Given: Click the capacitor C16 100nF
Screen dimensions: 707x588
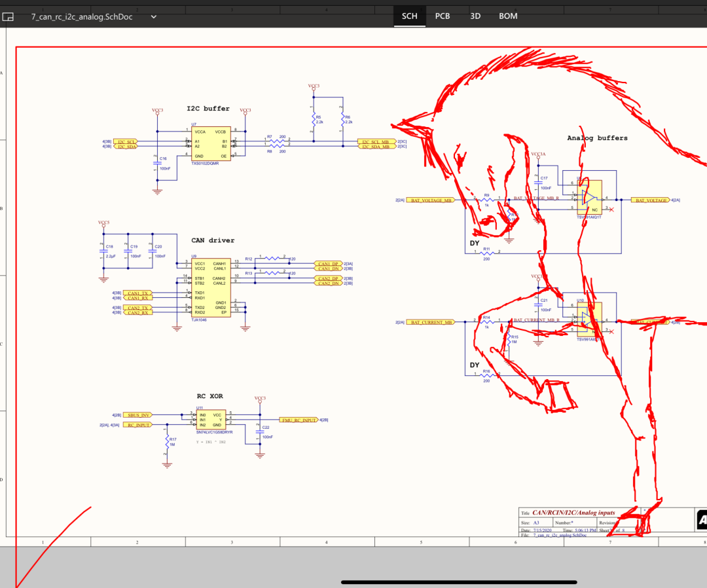Looking at the screenshot, I should [158, 163].
